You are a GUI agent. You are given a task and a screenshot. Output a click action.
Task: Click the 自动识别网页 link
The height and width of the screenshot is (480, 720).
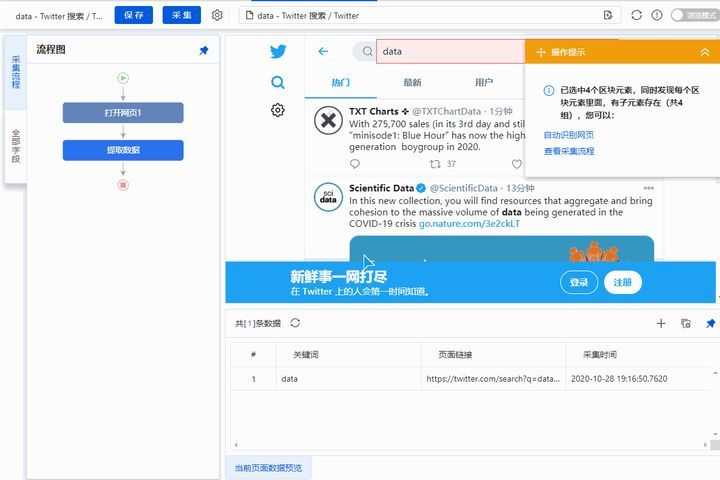pos(568,135)
